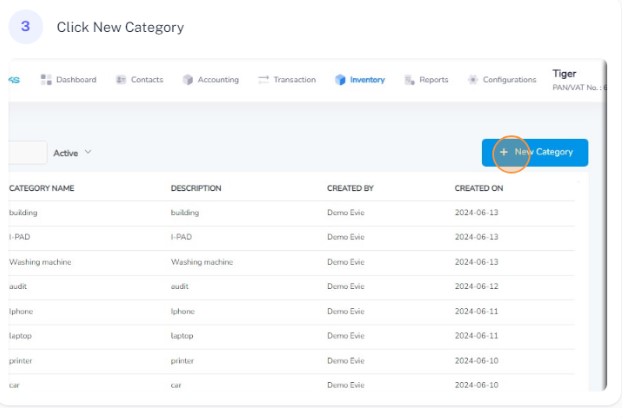Open the Contacts menu
The height and width of the screenshot is (420, 626).
point(140,79)
